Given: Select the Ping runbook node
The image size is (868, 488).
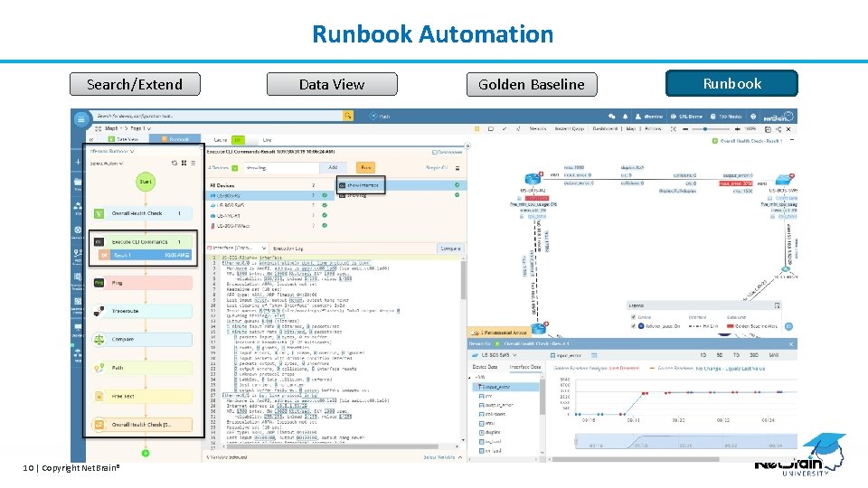Looking at the screenshot, I should pos(143,283).
